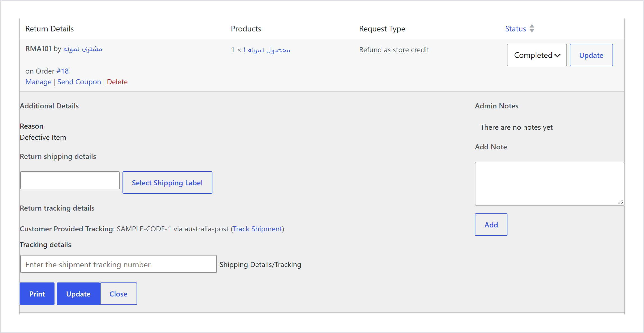Screen dimensions: 644x333
Task: Sort by Status column arrows icon
Action: pyautogui.click(x=532, y=28)
